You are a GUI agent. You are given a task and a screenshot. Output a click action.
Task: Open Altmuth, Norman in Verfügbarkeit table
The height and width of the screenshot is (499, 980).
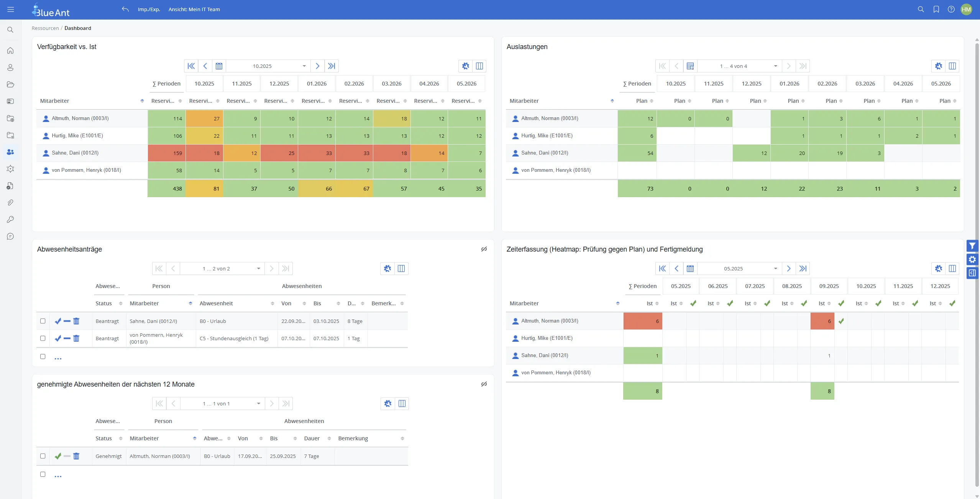(80, 119)
